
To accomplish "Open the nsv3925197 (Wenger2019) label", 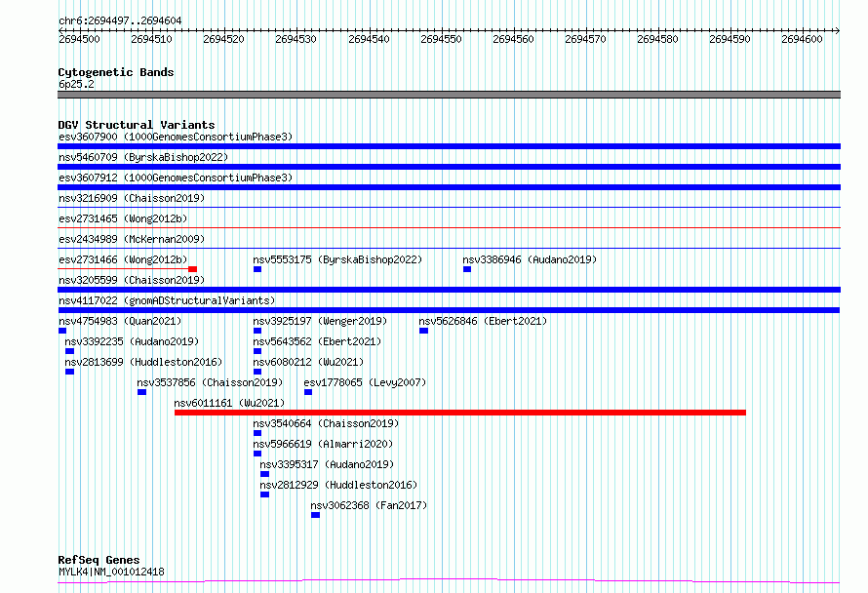I will (x=320, y=321).
